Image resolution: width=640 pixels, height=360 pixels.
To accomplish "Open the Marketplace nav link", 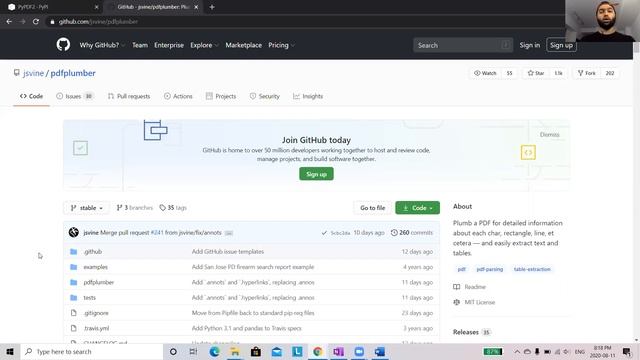I will pos(244,45).
